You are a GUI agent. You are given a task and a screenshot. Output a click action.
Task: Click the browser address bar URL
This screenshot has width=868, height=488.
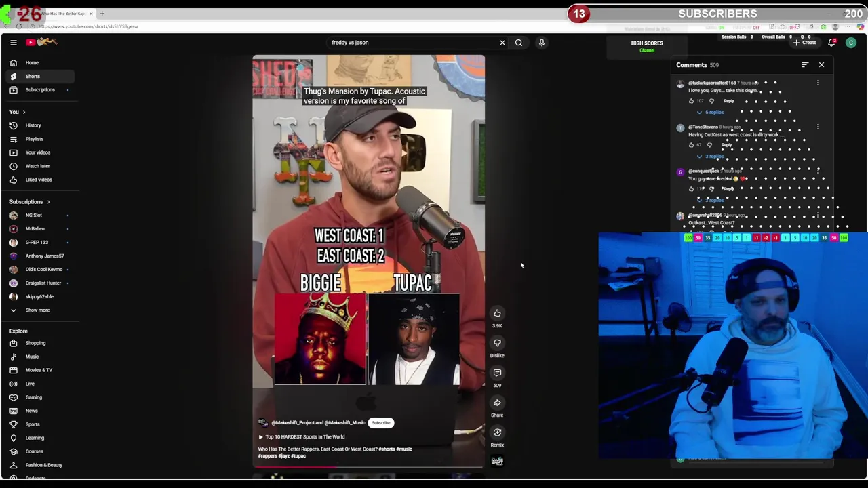coord(88,26)
